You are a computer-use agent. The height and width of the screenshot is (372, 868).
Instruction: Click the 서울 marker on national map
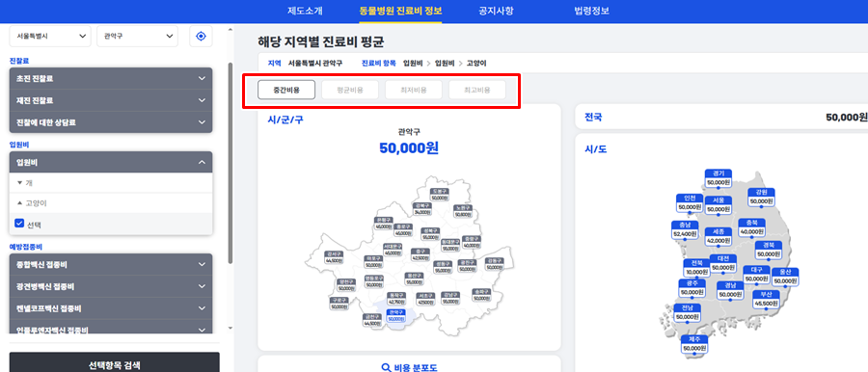(719, 205)
